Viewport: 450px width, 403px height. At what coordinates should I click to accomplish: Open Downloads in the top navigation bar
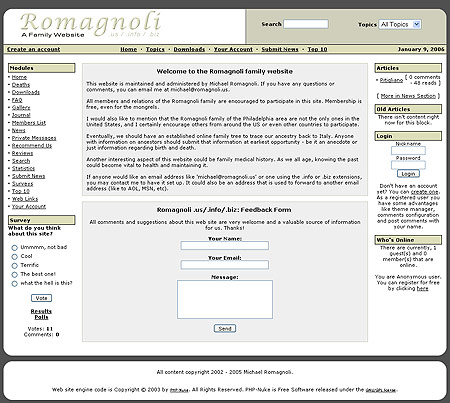[189, 49]
